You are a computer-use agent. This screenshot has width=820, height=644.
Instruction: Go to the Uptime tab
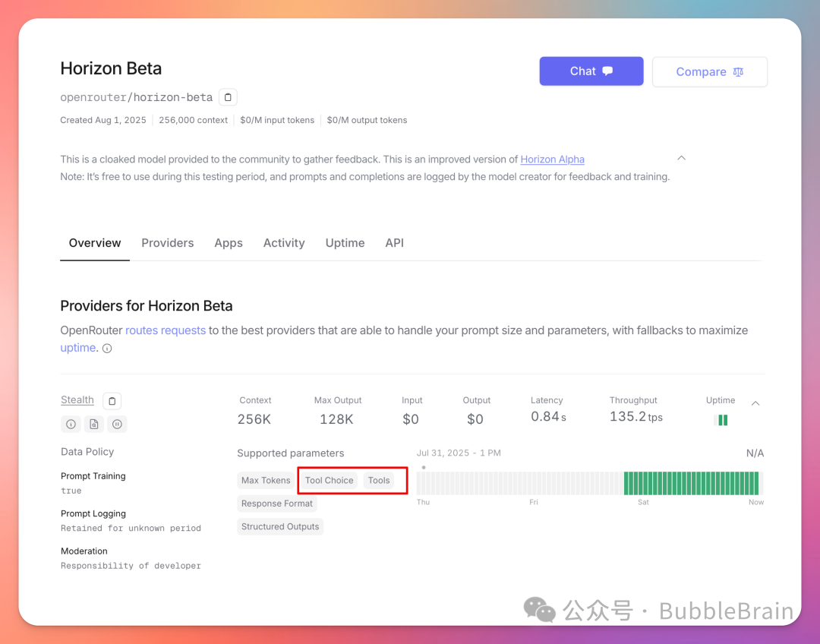[345, 243]
